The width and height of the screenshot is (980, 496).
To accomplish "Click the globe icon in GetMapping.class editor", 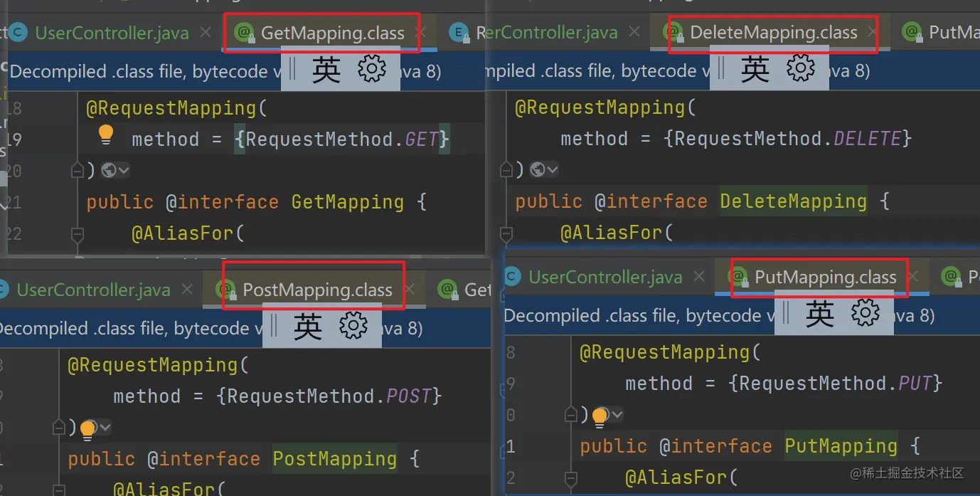I will (109, 170).
